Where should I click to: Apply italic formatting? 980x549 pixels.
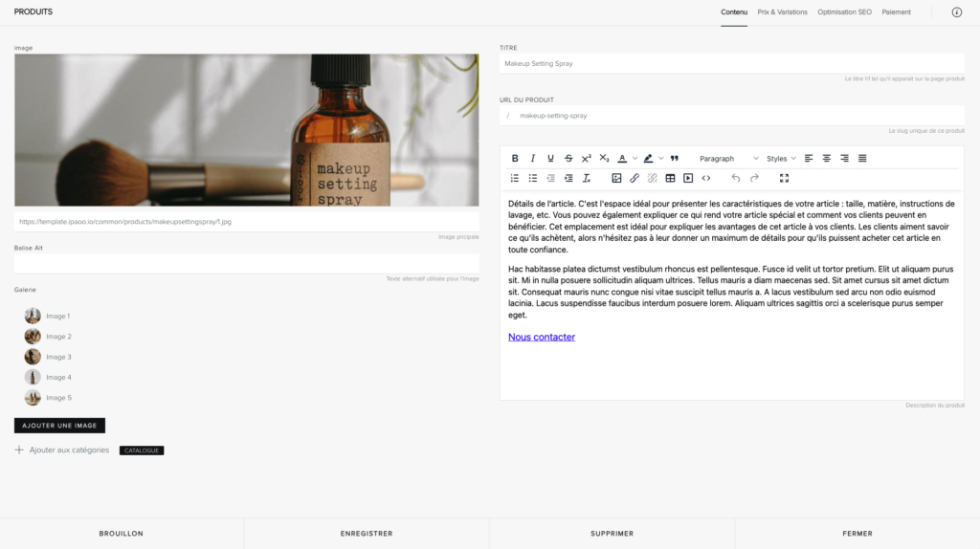click(x=532, y=159)
